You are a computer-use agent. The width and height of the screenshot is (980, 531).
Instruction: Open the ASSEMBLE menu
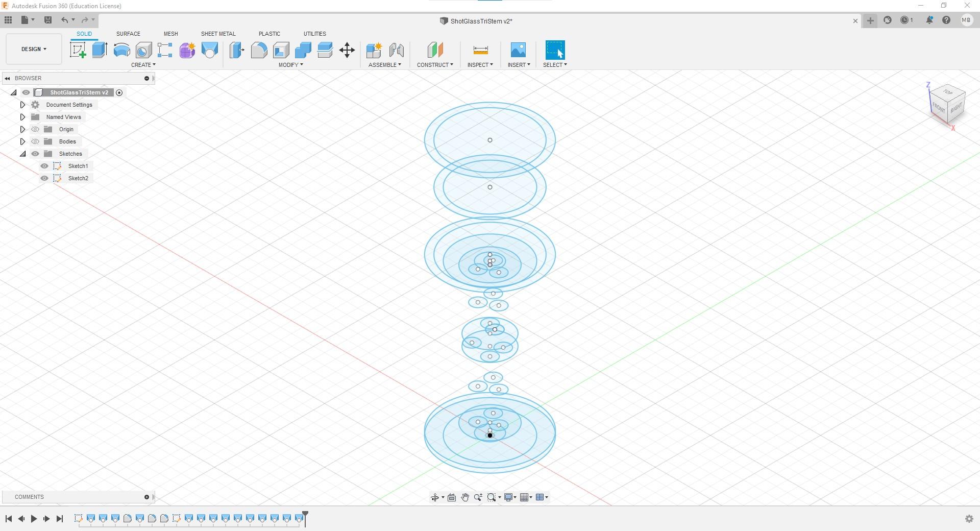coord(384,65)
